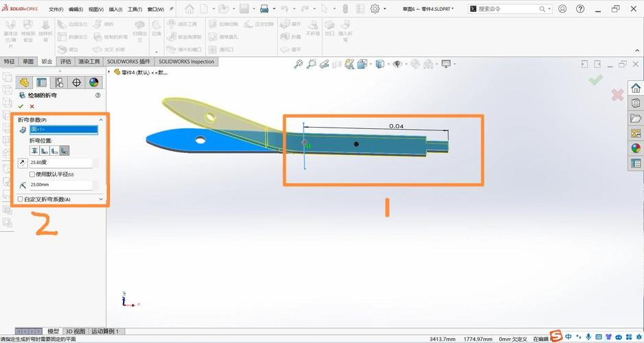Enable 使用默认半径 checkbox
This screenshot has width=644, height=343.
coord(32,174)
